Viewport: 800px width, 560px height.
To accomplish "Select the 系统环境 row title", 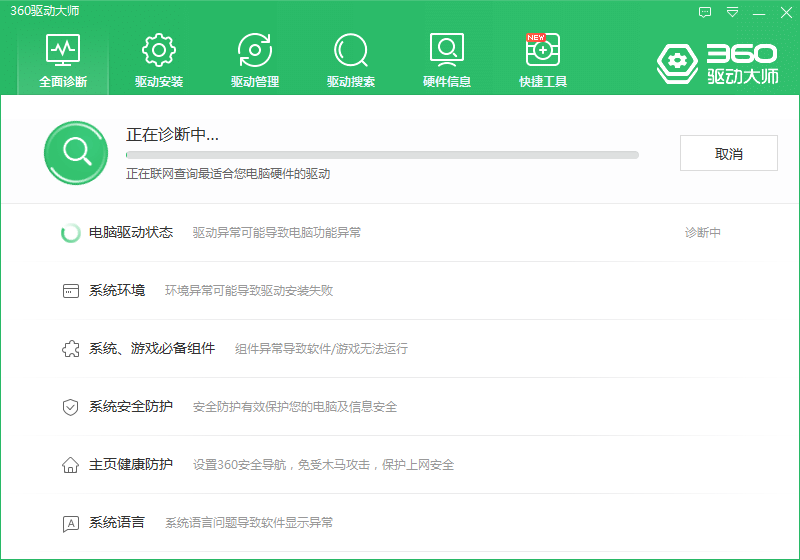I will [117, 291].
